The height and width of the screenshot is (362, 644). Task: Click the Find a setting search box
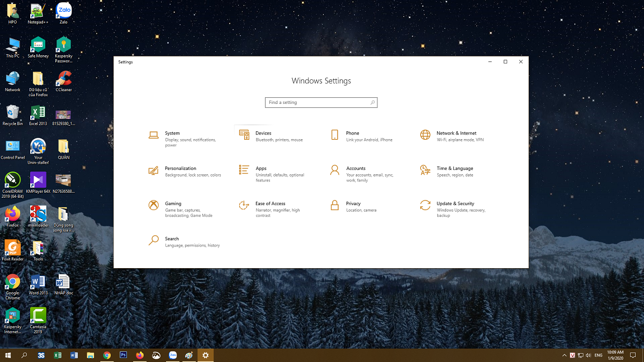click(x=321, y=102)
